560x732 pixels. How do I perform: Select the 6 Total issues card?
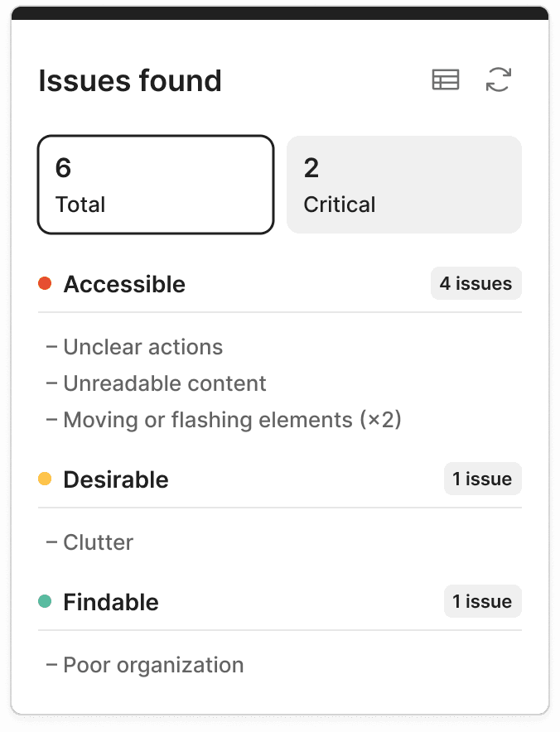coord(155,185)
